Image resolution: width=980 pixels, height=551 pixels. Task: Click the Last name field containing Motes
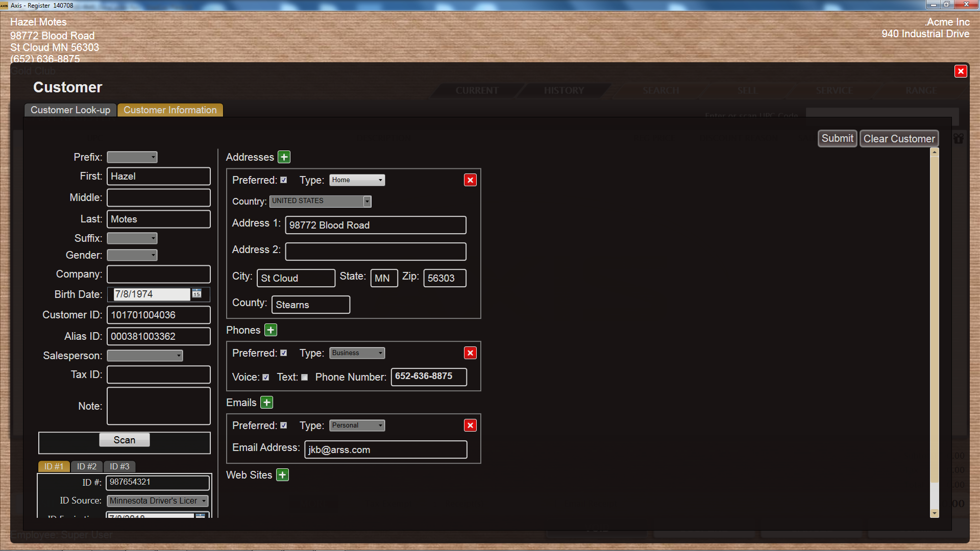coord(159,219)
